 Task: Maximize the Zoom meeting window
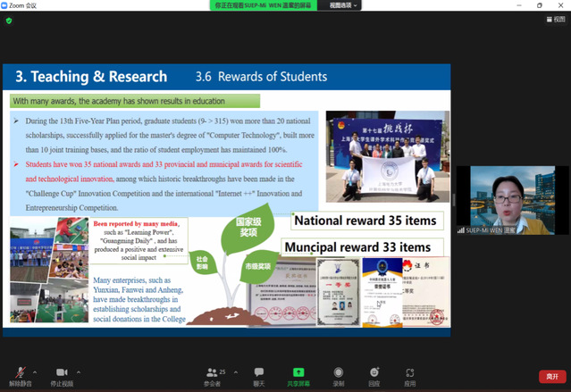point(539,5)
